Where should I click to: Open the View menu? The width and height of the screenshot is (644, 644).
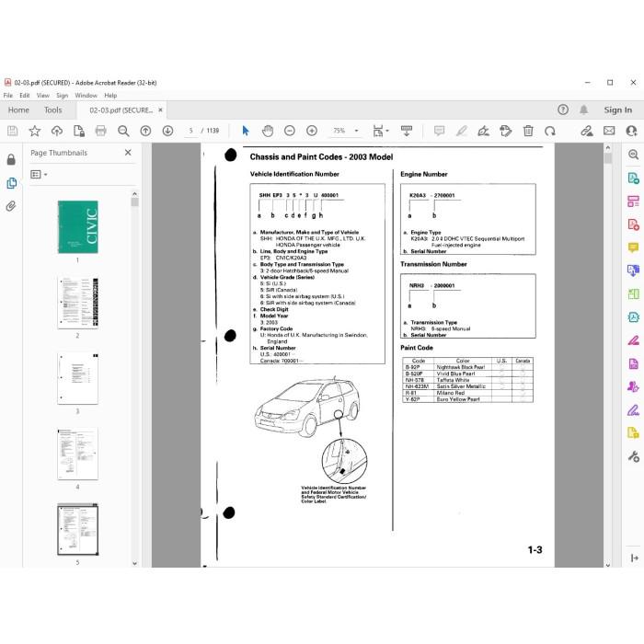click(x=42, y=96)
